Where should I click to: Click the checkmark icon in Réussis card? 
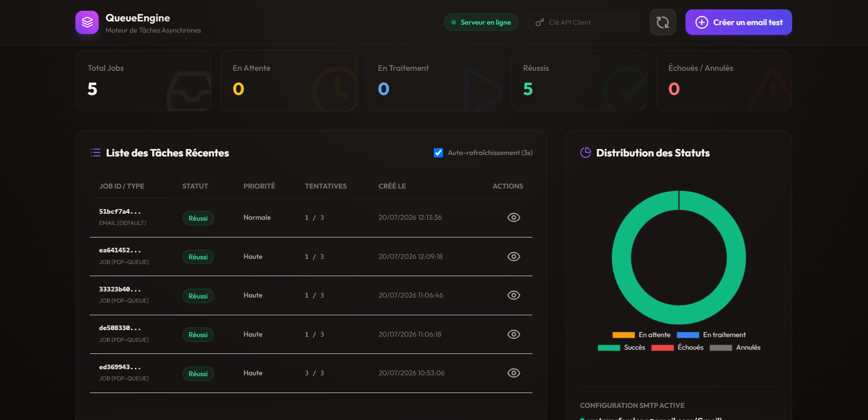(625, 89)
